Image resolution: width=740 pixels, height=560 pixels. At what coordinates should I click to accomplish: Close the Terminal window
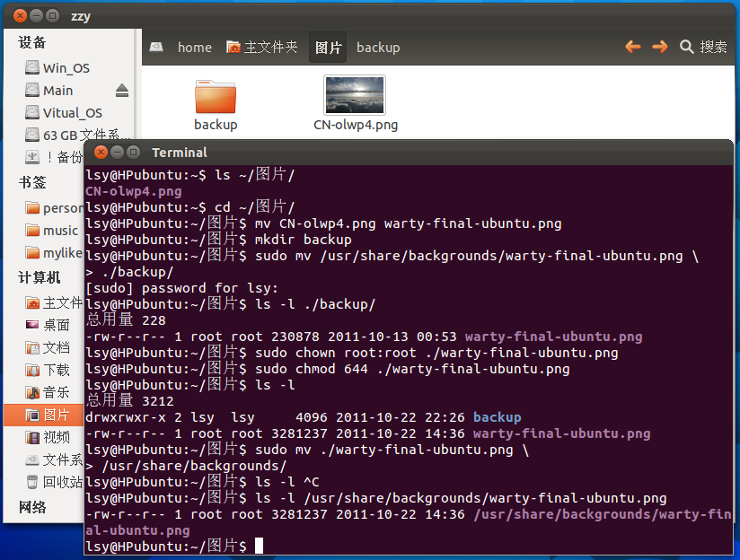(x=101, y=152)
